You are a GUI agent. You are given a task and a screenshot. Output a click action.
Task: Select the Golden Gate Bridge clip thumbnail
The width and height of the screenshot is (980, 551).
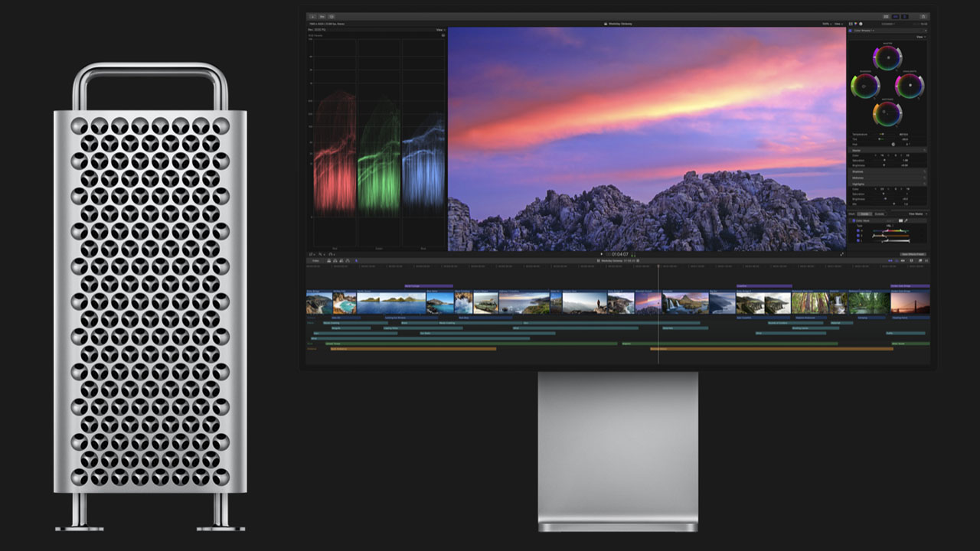pyautogui.click(x=910, y=303)
